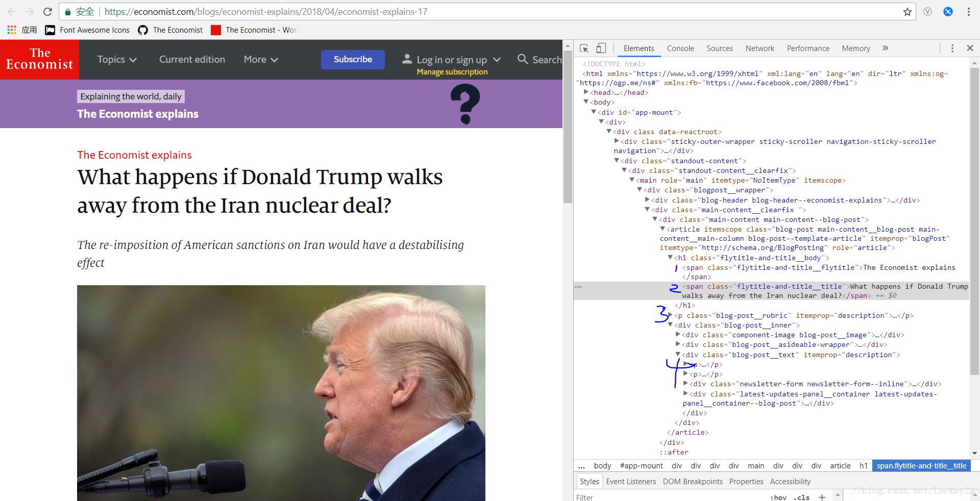980x501 pixels.
Task: Open the Sources tab
Action: [x=720, y=48]
